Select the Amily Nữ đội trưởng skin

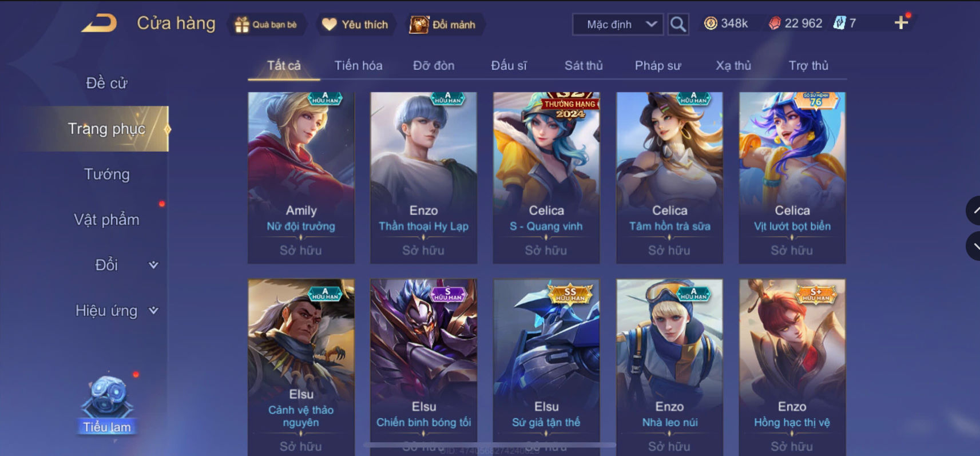click(301, 178)
